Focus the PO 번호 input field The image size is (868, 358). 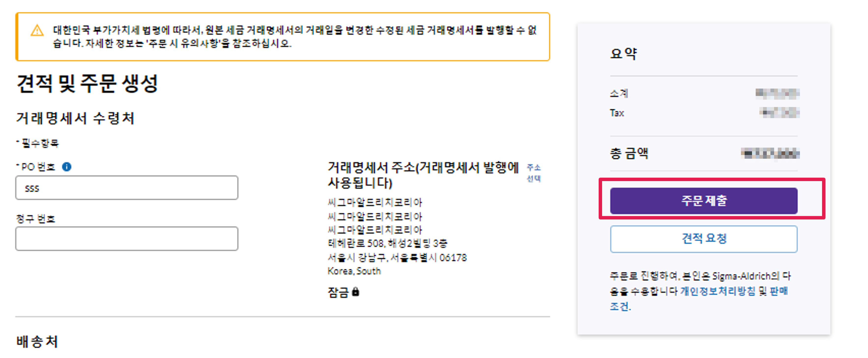point(127,188)
